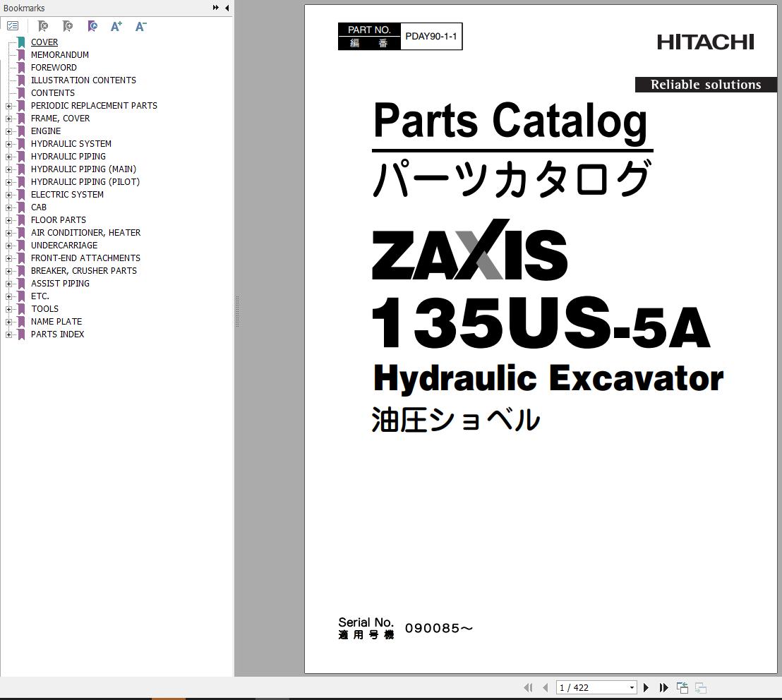Expand PERIODIC REPLACEMENT PARTS bookmark
This screenshot has height=700, width=782.
8,106
